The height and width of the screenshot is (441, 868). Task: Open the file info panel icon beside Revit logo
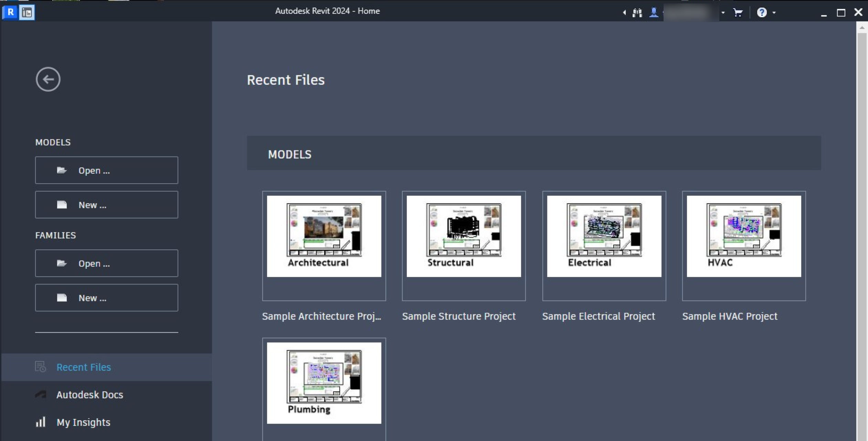pos(27,12)
